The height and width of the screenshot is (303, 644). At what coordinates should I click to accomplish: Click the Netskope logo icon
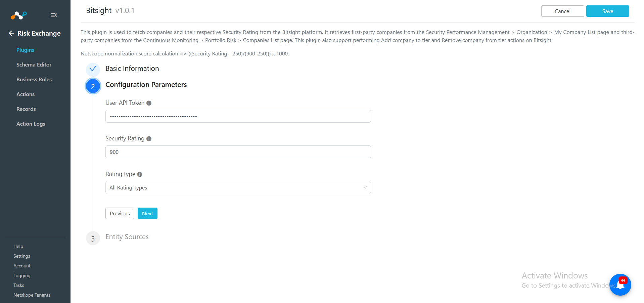click(18, 15)
